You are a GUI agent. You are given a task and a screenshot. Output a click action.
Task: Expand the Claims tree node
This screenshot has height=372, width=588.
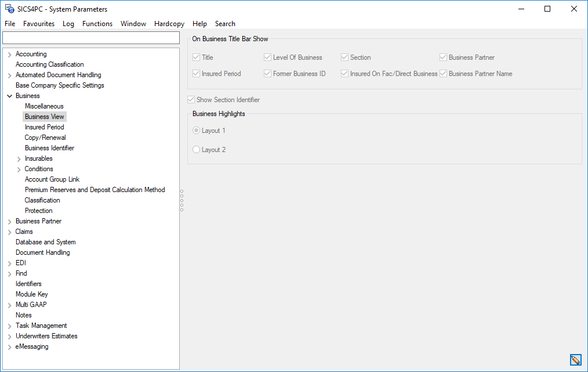click(9, 231)
